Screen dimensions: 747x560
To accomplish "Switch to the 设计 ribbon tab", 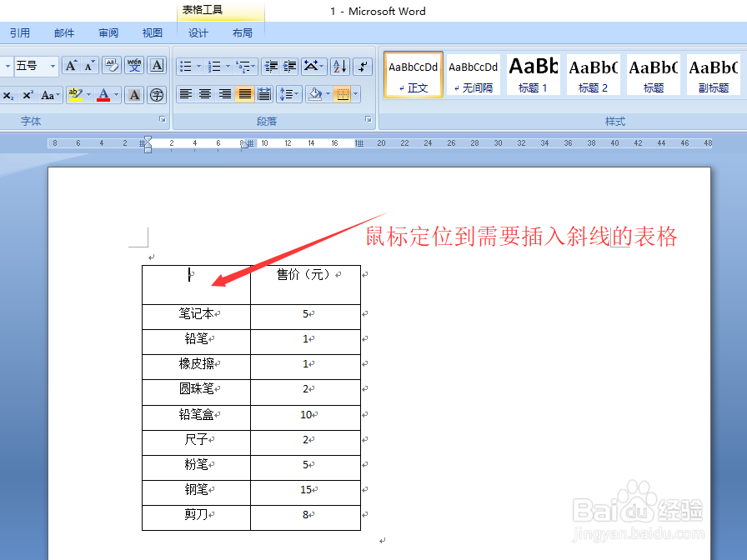I will pos(198,33).
